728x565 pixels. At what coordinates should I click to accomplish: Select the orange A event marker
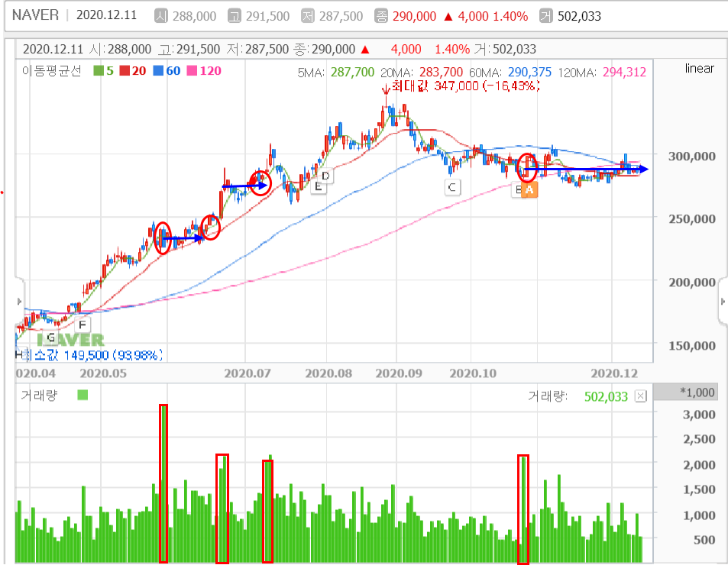pyautogui.click(x=529, y=189)
